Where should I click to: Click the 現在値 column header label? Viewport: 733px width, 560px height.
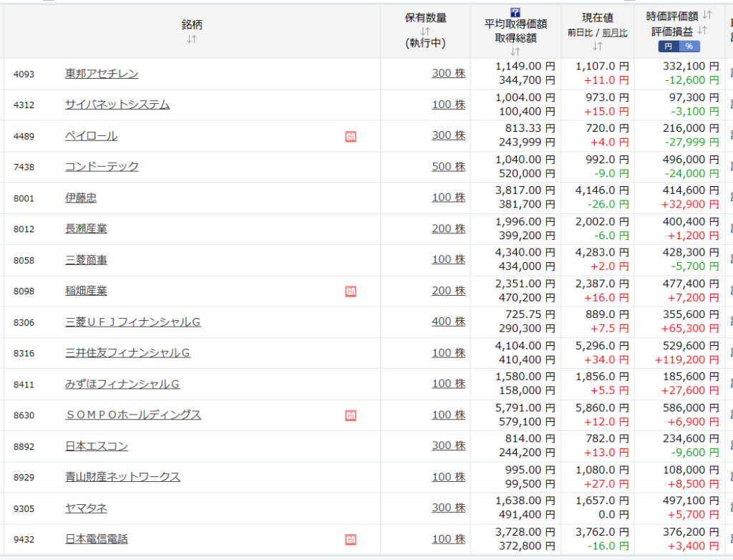pyautogui.click(x=598, y=18)
